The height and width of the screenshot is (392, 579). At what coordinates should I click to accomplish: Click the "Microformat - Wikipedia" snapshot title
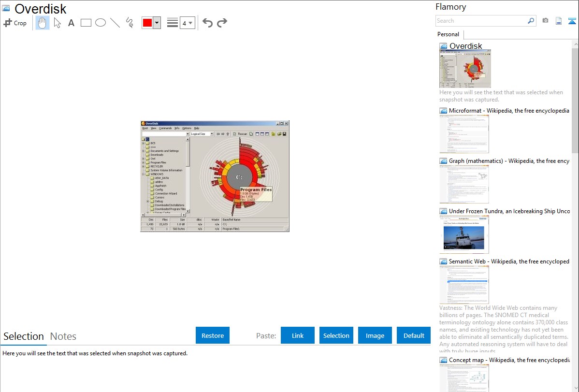click(509, 111)
